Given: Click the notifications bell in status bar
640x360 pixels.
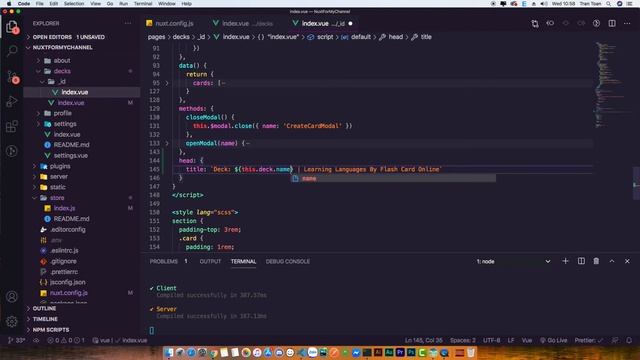Looking at the screenshot, I should tap(629, 340).
